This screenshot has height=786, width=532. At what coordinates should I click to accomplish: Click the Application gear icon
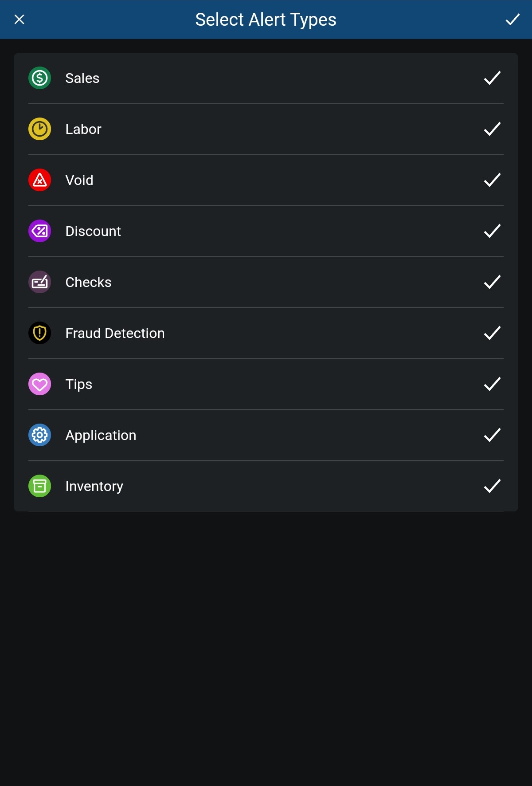tap(39, 435)
